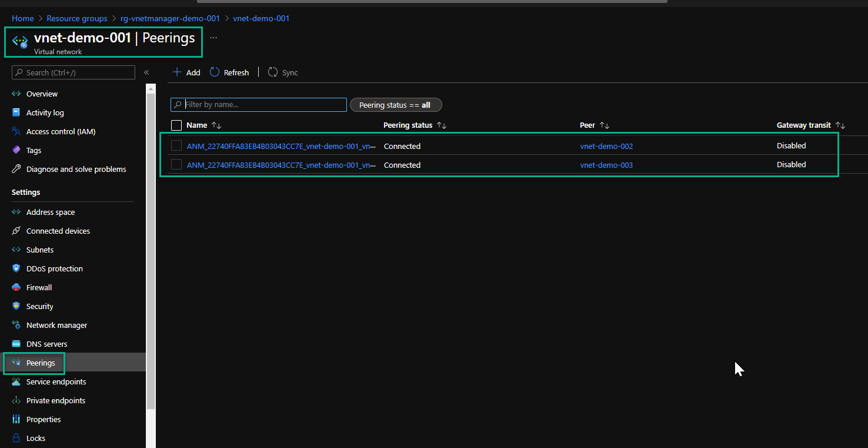Click the Activity log icon
The image size is (868, 448).
16,112
